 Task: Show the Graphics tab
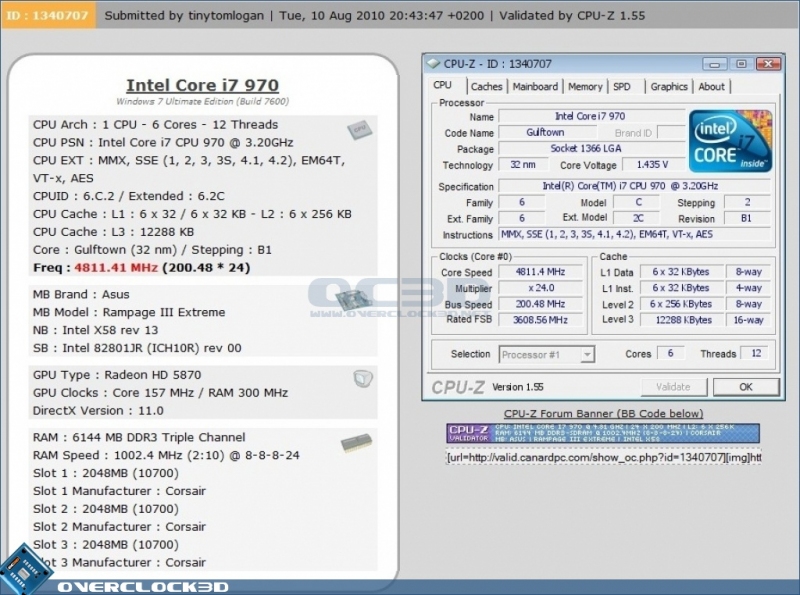(x=669, y=86)
